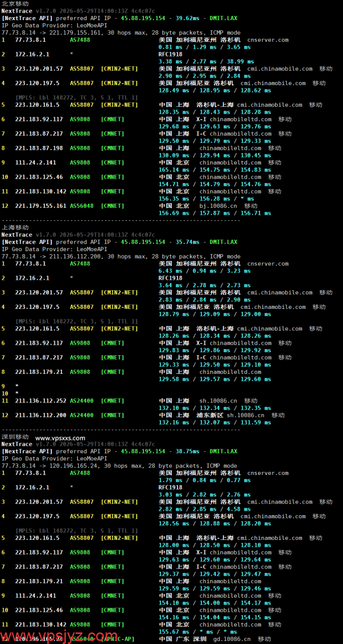343x644 pixels.
Task: Click the 3.64 ms latency value
Action: tap(170, 285)
